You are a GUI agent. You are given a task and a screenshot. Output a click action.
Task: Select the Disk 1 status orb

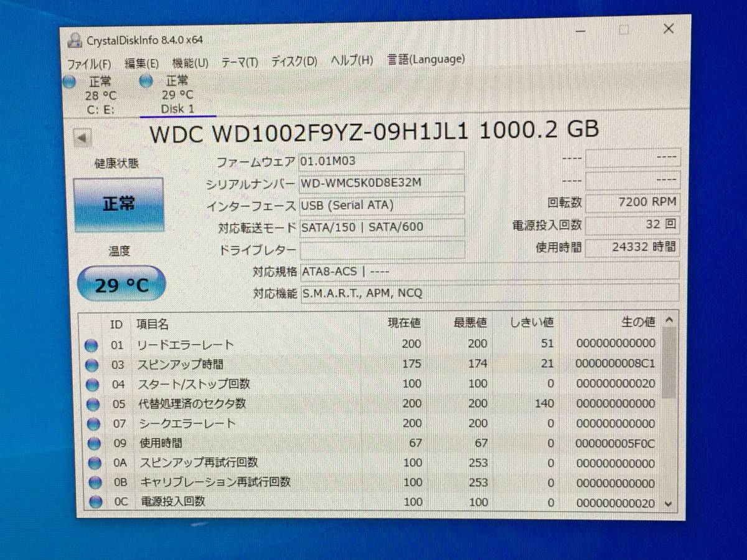click(x=146, y=80)
